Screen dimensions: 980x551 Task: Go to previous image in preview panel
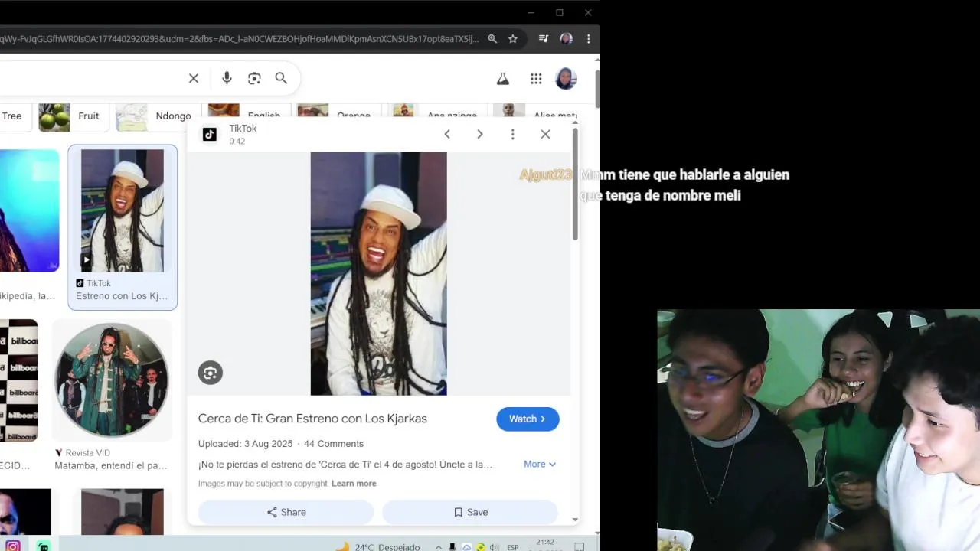tap(447, 134)
